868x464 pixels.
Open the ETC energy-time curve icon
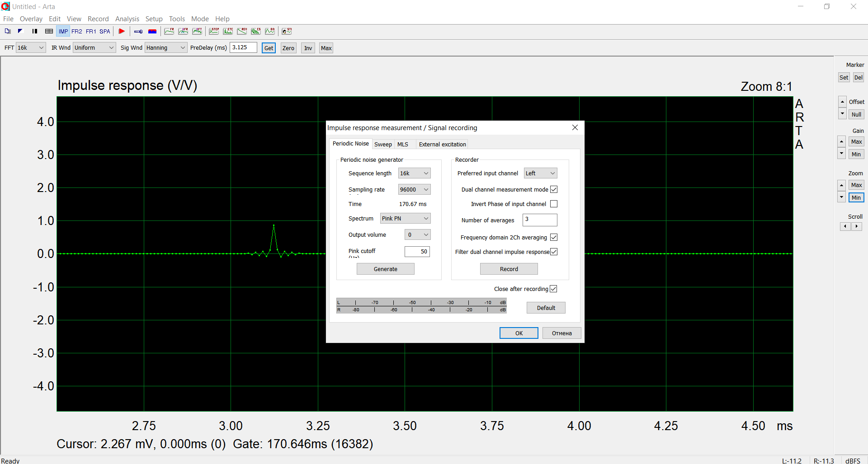(228, 31)
